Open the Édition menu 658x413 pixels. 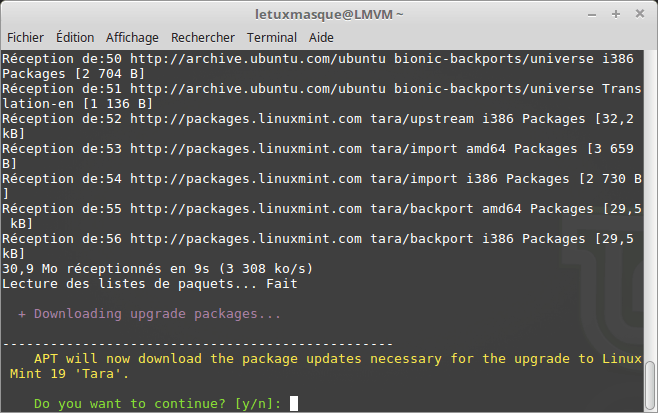(x=75, y=37)
